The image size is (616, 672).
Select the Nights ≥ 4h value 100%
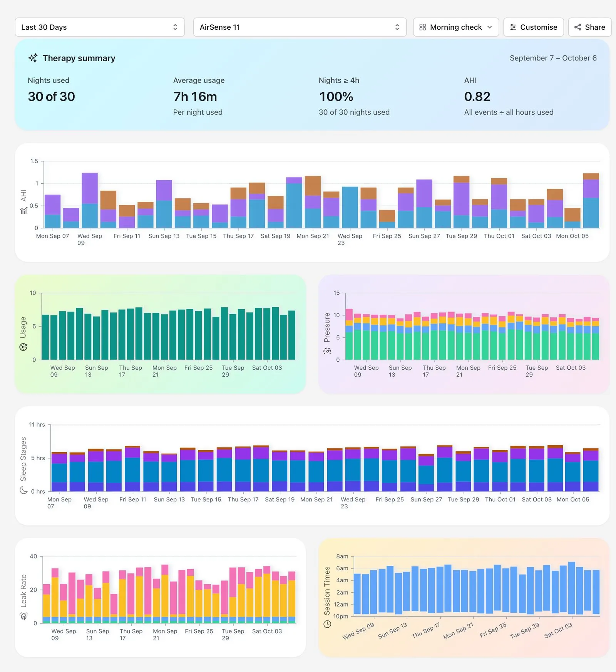pyautogui.click(x=336, y=97)
